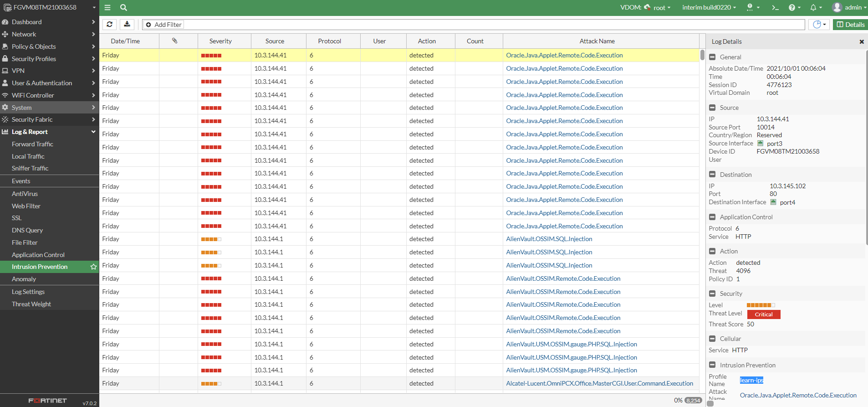Favorite Intrusion Prevention with star icon
Viewport: 868px width, 407px height.
[x=93, y=267]
